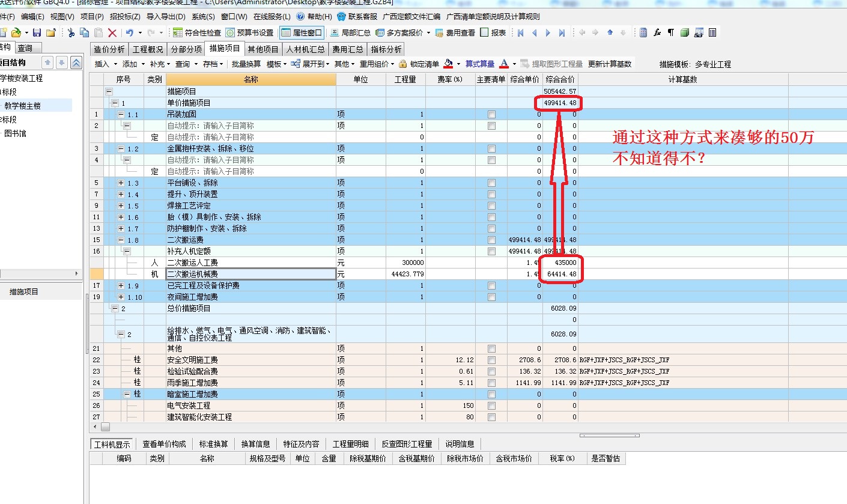Open 预算书设置 budget settings
The height and width of the screenshot is (504, 847).
(x=249, y=32)
